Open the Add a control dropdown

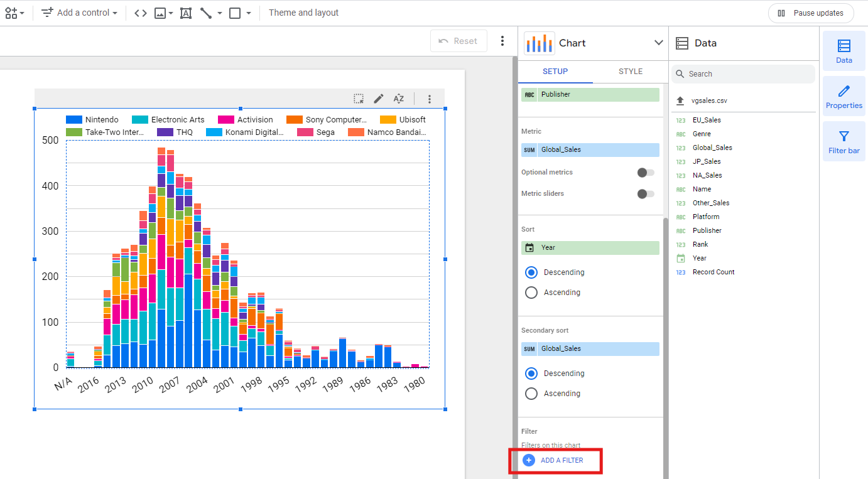[80, 13]
